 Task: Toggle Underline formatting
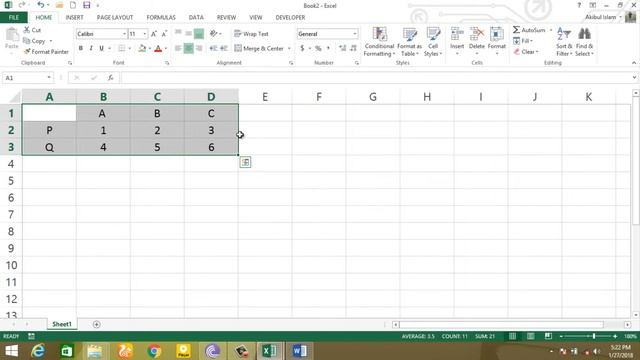click(101, 48)
